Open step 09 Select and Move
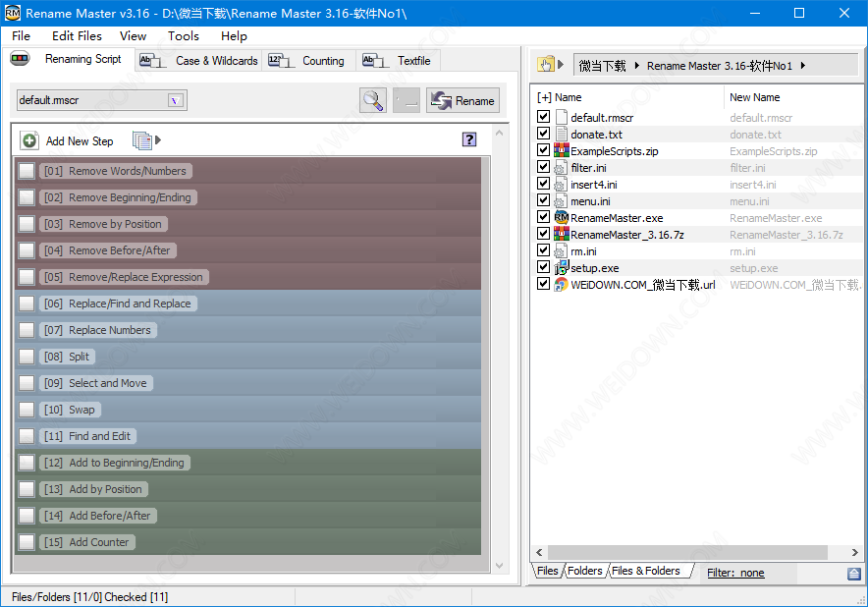Screen dimensions: 868x607 tap(96, 383)
